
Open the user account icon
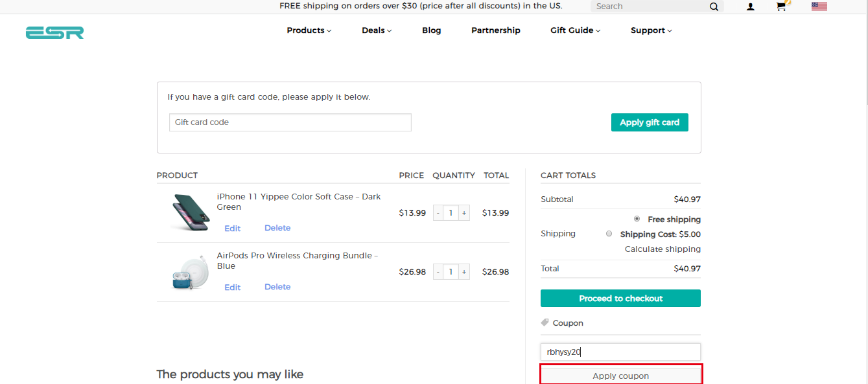tap(751, 6)
